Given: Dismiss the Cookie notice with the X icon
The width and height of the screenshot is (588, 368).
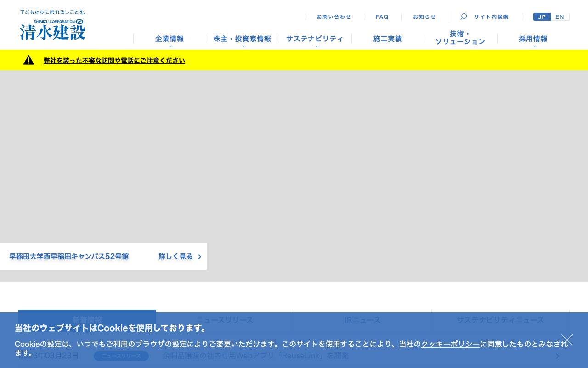Looking at the screenshot, I should [x=567, y=339].
